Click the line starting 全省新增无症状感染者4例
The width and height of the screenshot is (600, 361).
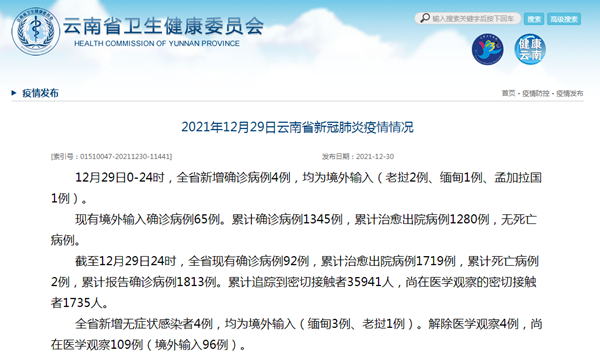[x=308, y=324]
